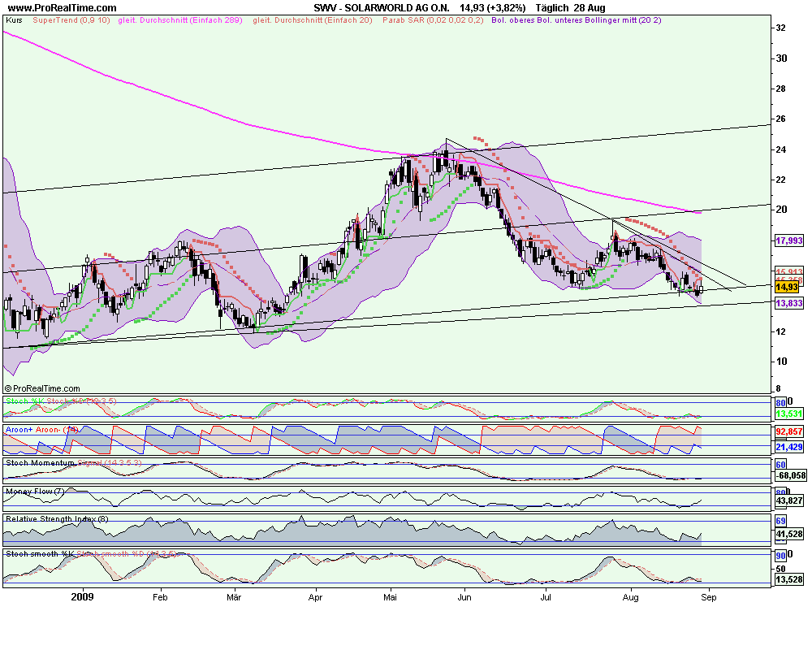The image size is (812, 650).
Task: Select the SWV - SOLARWORLD AG O.N. title
Action: [x=382, y=8]
